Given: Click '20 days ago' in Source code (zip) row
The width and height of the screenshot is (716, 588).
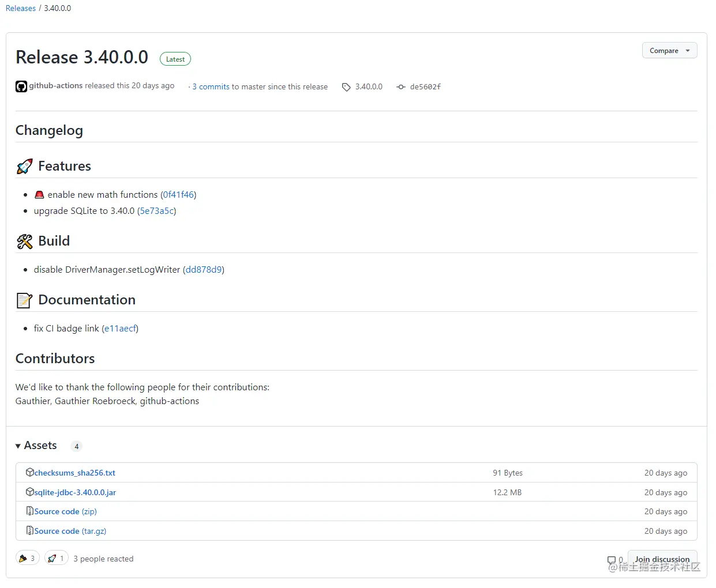Looking at the screenshot, I should [666, 511].
